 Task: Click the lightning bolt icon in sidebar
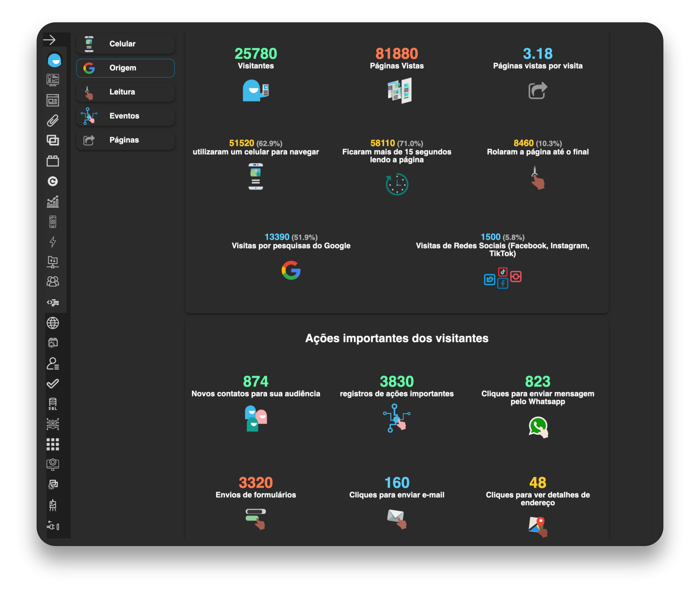tap(53, 242)
